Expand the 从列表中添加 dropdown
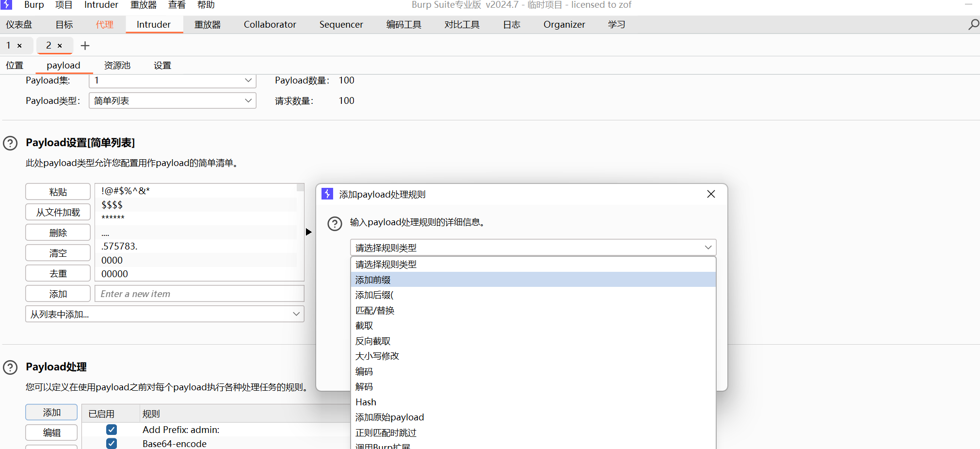Viewport: 980px width, 449px height. pyautogui.click(x=165, y=314)
